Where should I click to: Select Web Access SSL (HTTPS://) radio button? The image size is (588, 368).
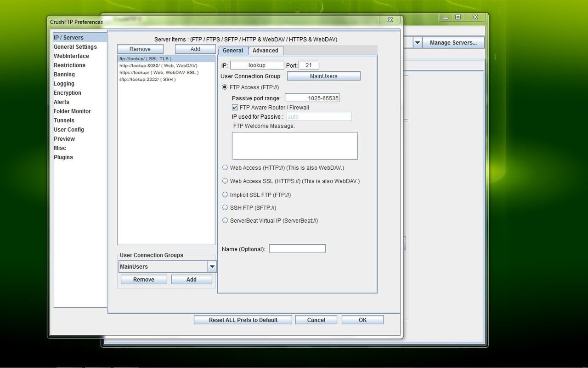tap(225, 181)
